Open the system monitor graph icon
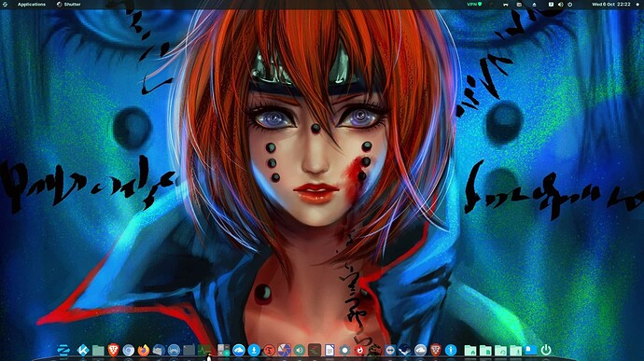Viewport: 644px width, 361px height. point(204,350)
